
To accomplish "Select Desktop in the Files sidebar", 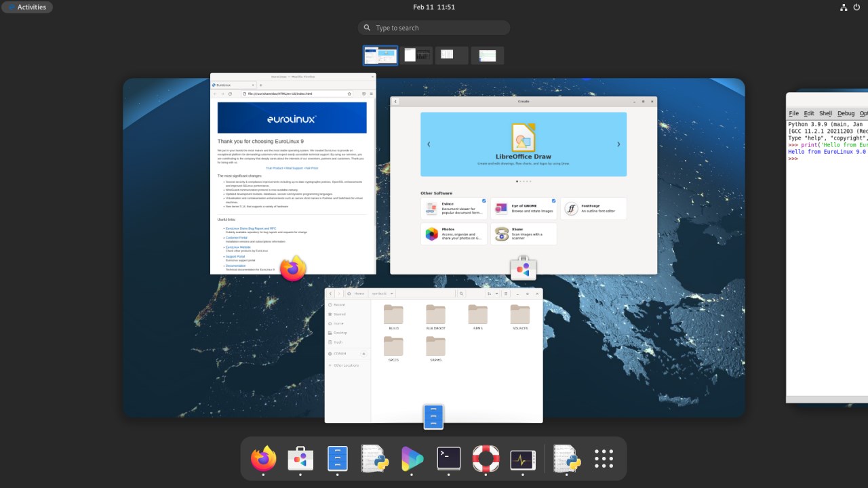I will coord(348,333).
